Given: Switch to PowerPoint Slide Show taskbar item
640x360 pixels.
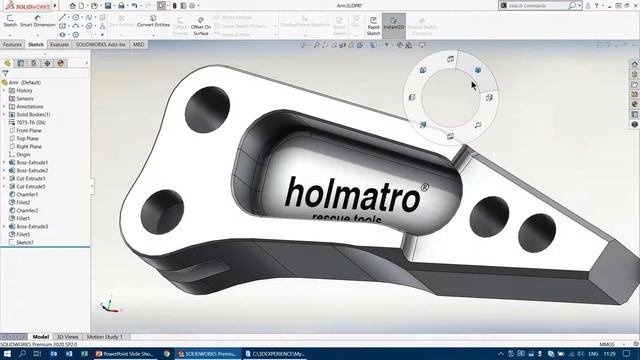Looking at the screenshot, I should 124,354.
